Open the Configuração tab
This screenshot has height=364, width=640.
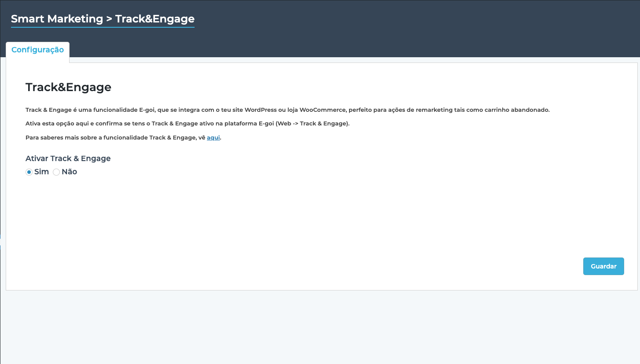[x=37, y=50]
